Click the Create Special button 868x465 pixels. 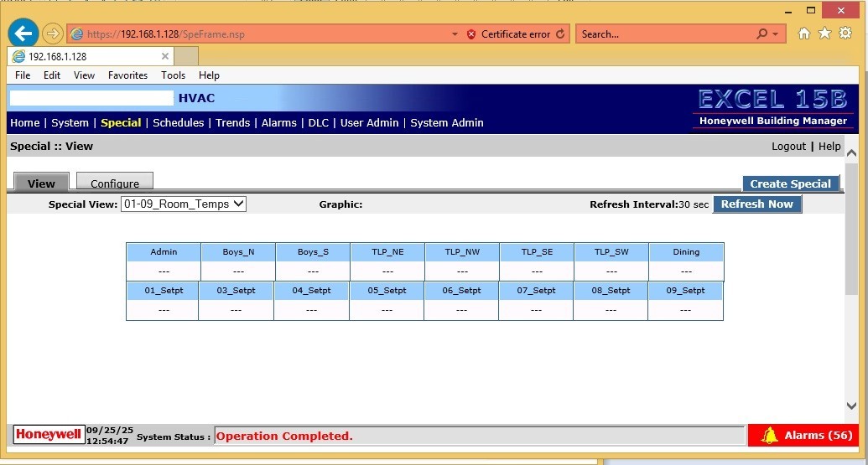pos(791,183)
